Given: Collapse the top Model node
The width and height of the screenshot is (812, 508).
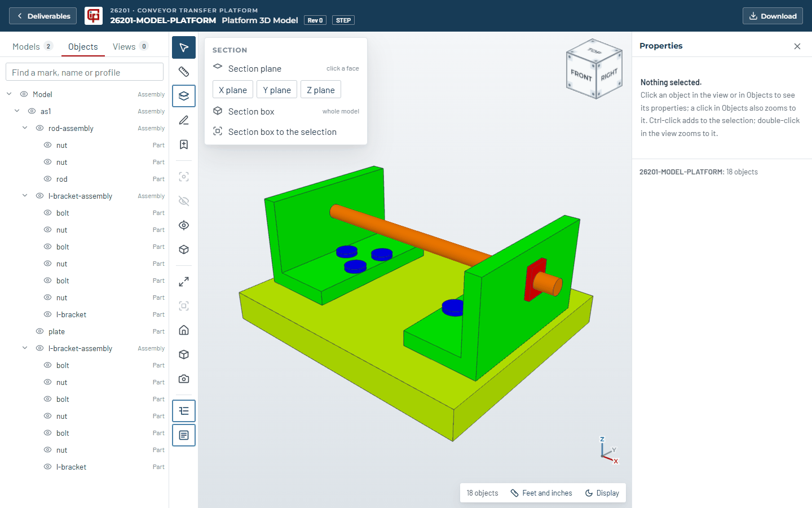Looking at the screenshot, I should (x=9, y=94).
